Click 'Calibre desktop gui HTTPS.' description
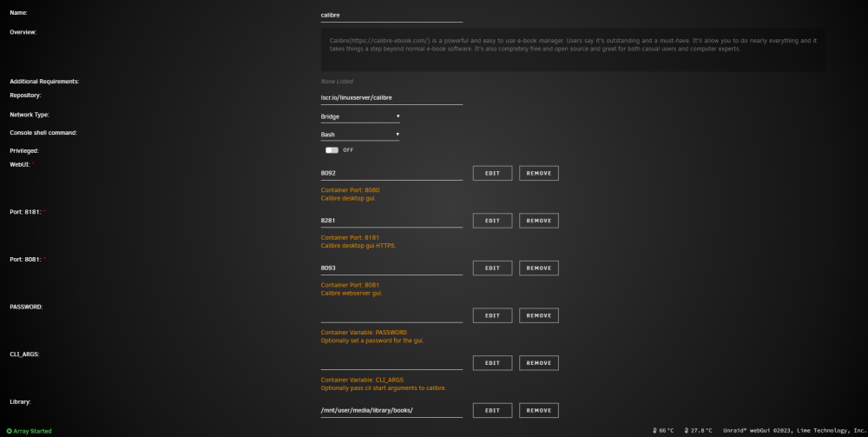Screen dimensions: 868x437 tap(358, 245)
